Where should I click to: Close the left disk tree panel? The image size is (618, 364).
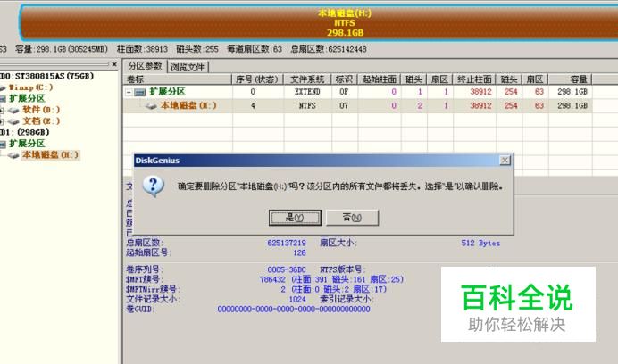click(x=114, y=64)
